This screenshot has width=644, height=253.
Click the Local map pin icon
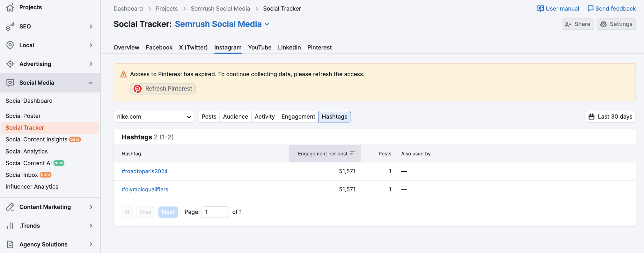[10, 45]
